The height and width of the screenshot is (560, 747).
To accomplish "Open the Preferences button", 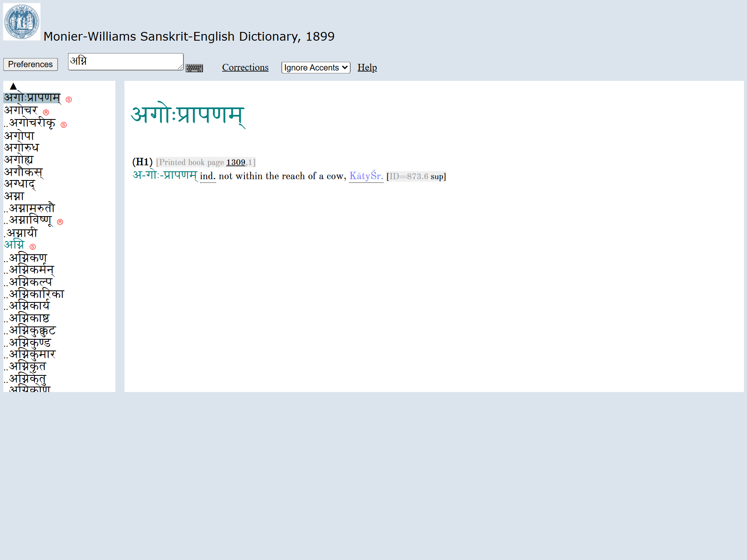I will [x=30, y=64].
